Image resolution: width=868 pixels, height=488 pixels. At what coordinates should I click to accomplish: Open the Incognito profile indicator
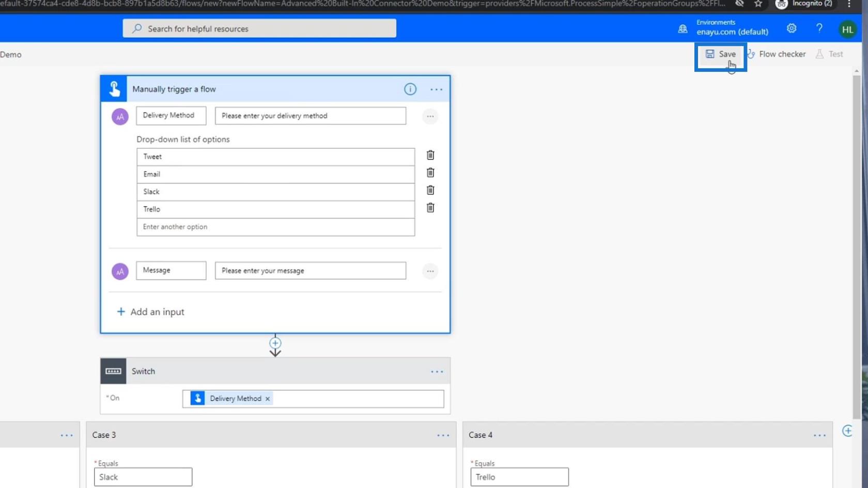[804, 4]
